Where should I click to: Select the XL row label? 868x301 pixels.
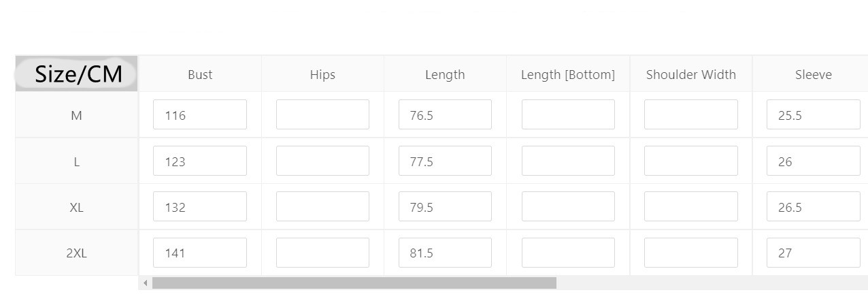point(76,207)
